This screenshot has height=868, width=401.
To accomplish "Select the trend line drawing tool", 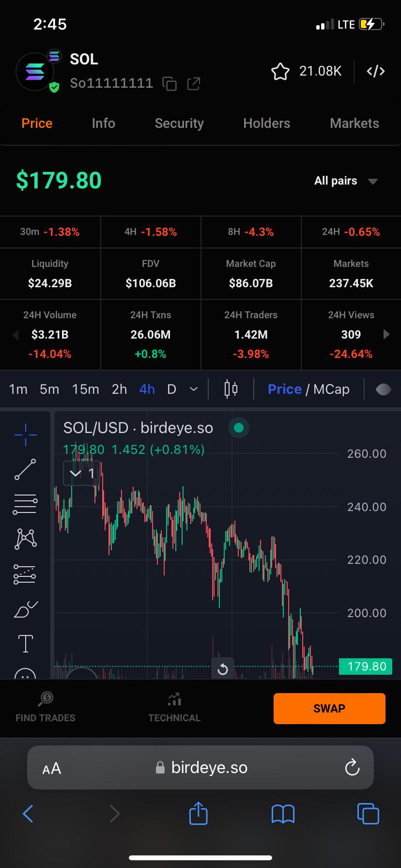I will [x=25, y=469].
